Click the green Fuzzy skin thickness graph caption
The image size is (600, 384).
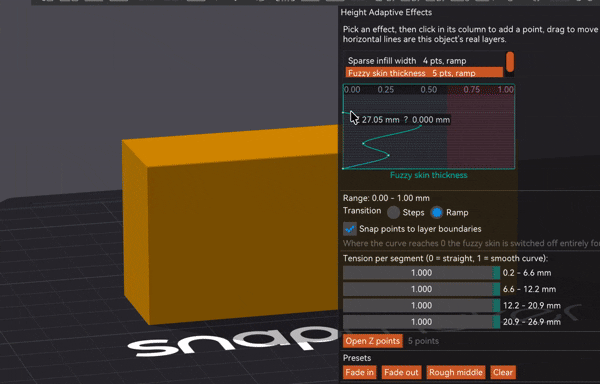pyautogui.click(x=429, y=175)
